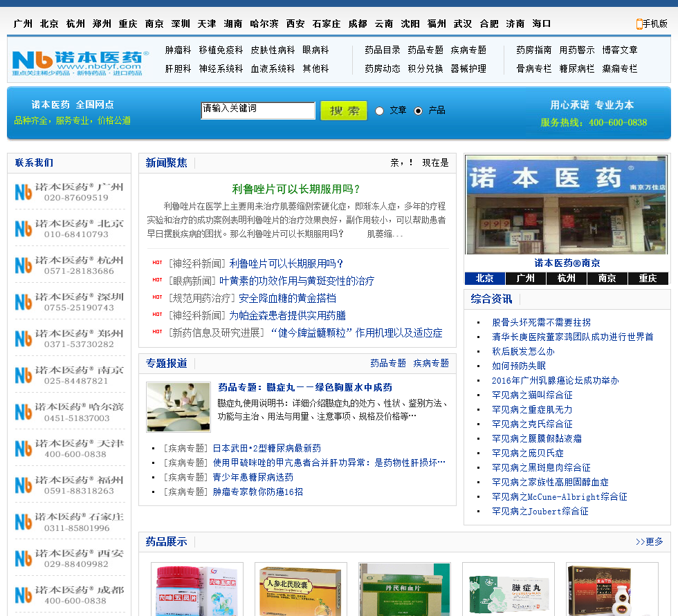Click Nb logo for 诺本医药 福州 contact
Viewport: 678px width, 616px height.
(24, 485)
